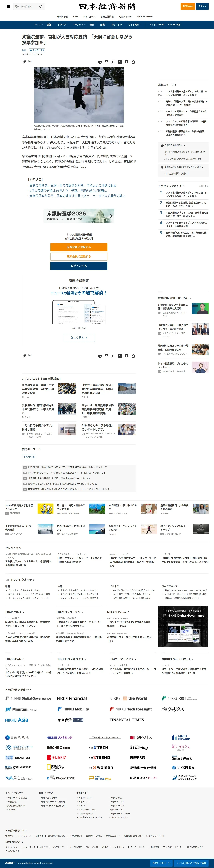The width and height of the screenshot is (214, 868).
Task: Open the 朝刊・夕刊 menu item
Action: (63, 17)
